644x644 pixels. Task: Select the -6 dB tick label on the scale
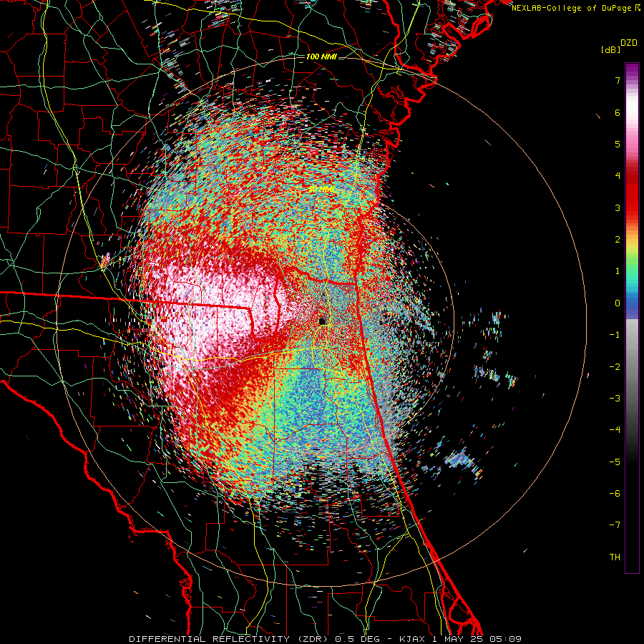click(615, 494)
